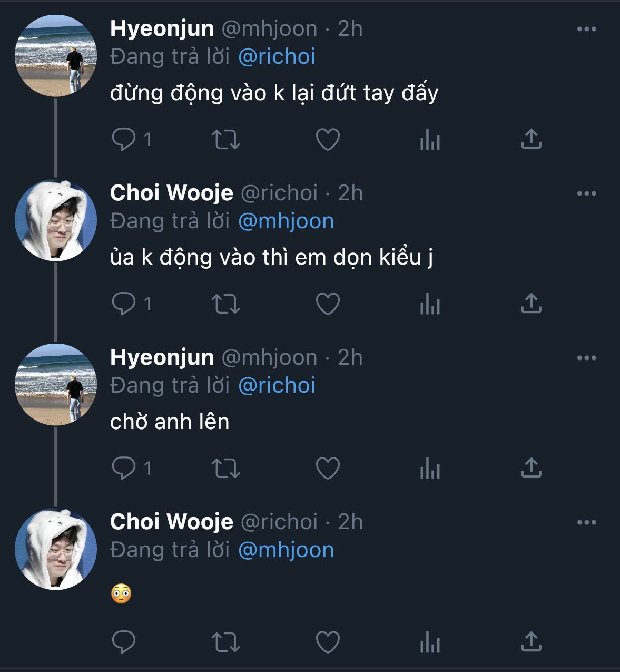Screen dimensions: 620x672
Task: View analytics for "đừng động vào" tweet
Action: (x=430, y=140)
